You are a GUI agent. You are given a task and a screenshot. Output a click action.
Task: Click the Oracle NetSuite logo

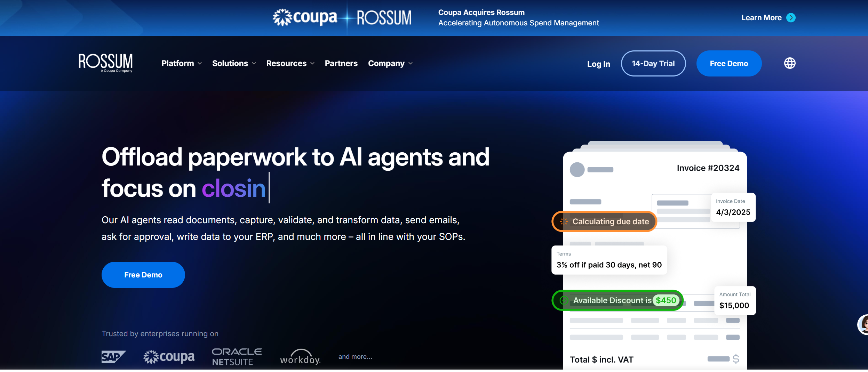point(237,357)
